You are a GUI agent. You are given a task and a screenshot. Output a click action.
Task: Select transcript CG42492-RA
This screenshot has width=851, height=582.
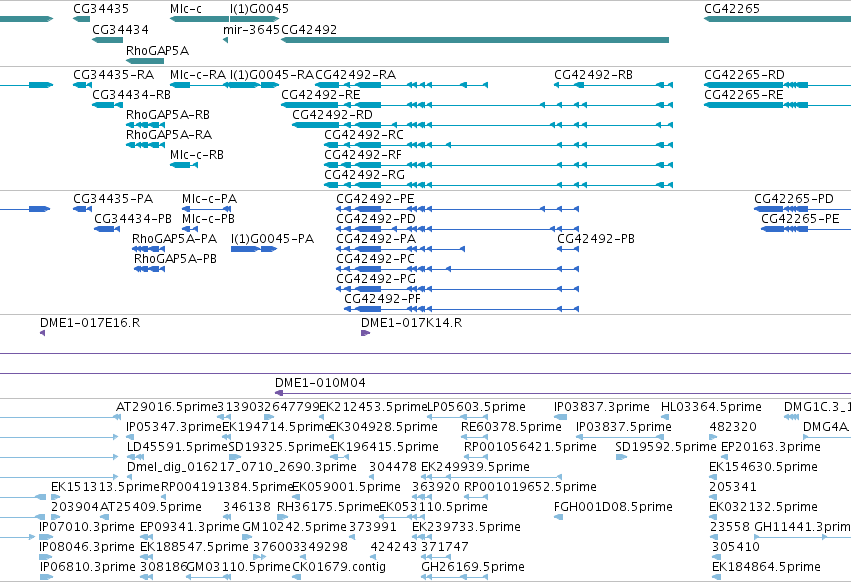(x=401, y=85)
